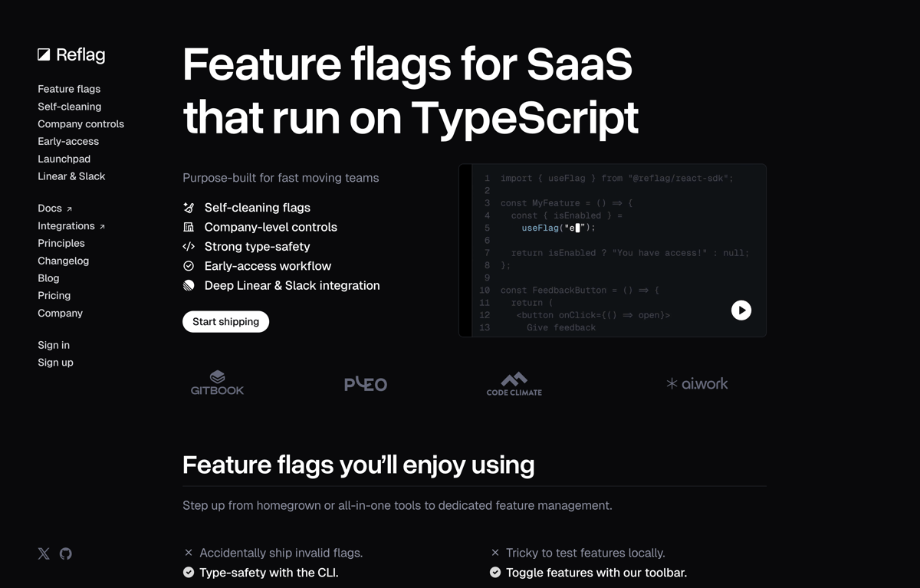Click the Pleo logo
Screen dimensions: 920x588
click(x=366, y=383)
